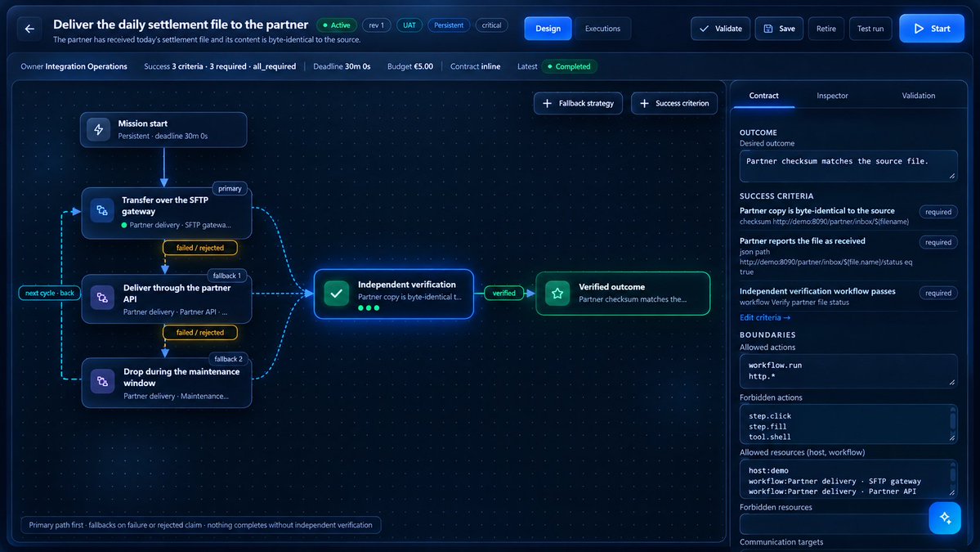Click 'Partner reports the file as received' criterion
Screen dimensions: 980x552
(x=803, y=240)
